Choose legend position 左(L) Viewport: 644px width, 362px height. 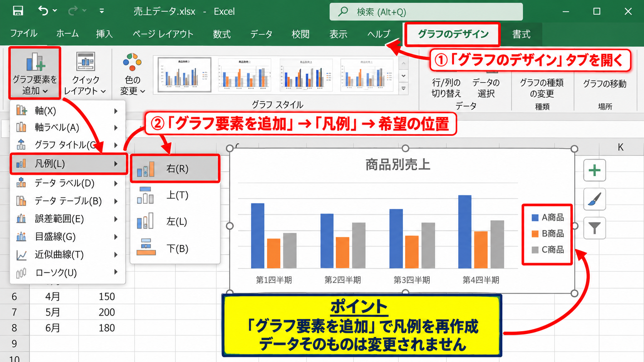click(175, 222)
